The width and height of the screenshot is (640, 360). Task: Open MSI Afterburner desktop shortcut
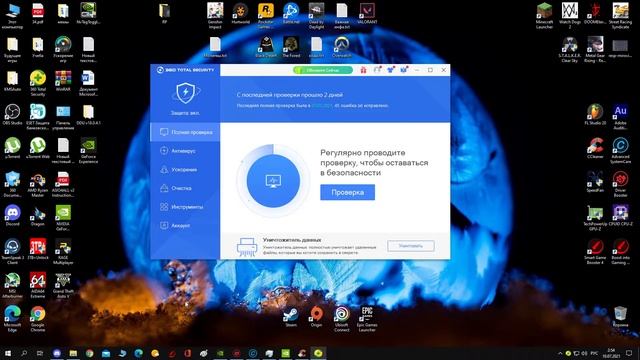click(12, 285)
